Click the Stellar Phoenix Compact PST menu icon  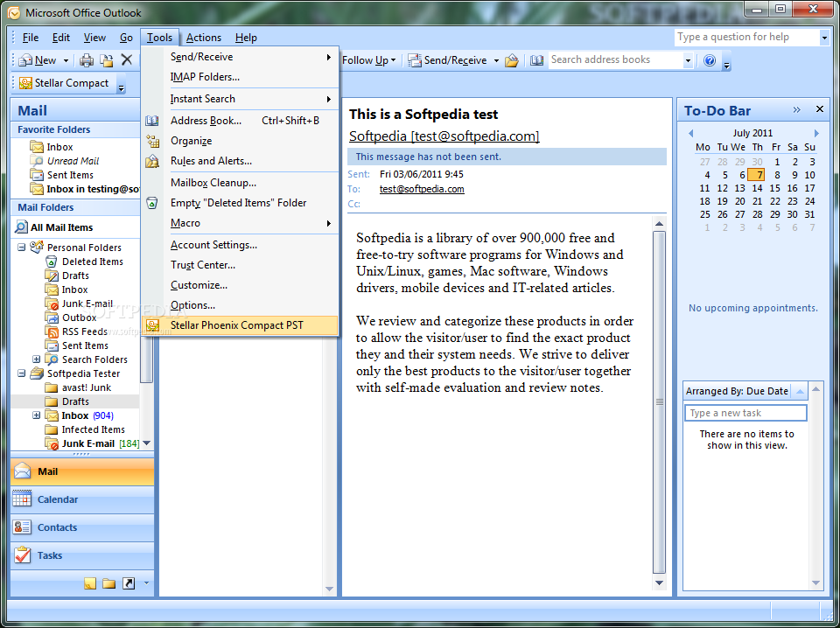(x=152, y=325)
